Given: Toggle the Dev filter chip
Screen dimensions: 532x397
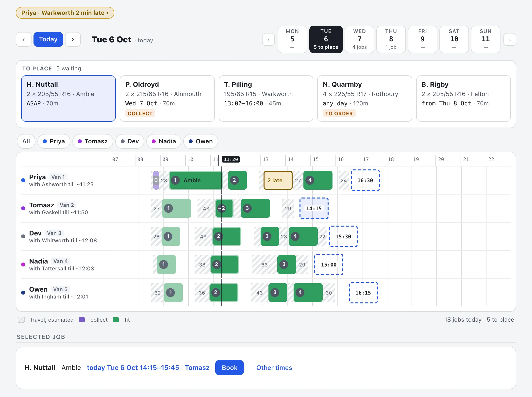Looking at the screenshot, I should pos(130,141).
